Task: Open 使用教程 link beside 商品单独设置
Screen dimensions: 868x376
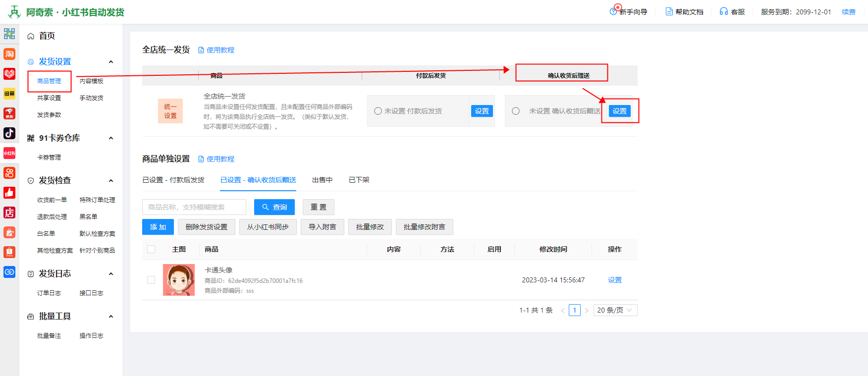Action: (217, 159)
